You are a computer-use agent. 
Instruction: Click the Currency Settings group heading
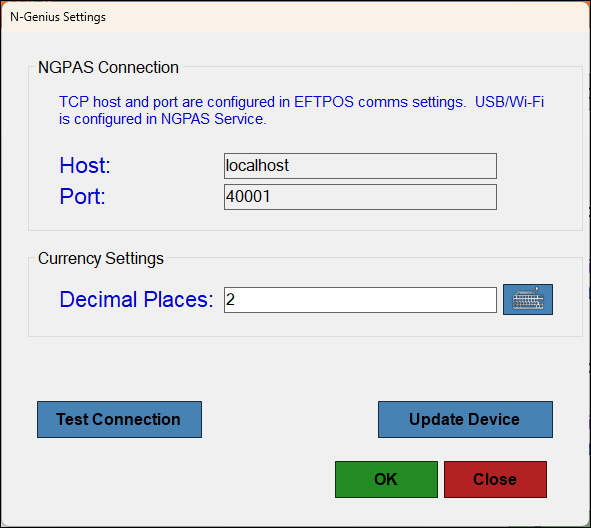point(101,259)
